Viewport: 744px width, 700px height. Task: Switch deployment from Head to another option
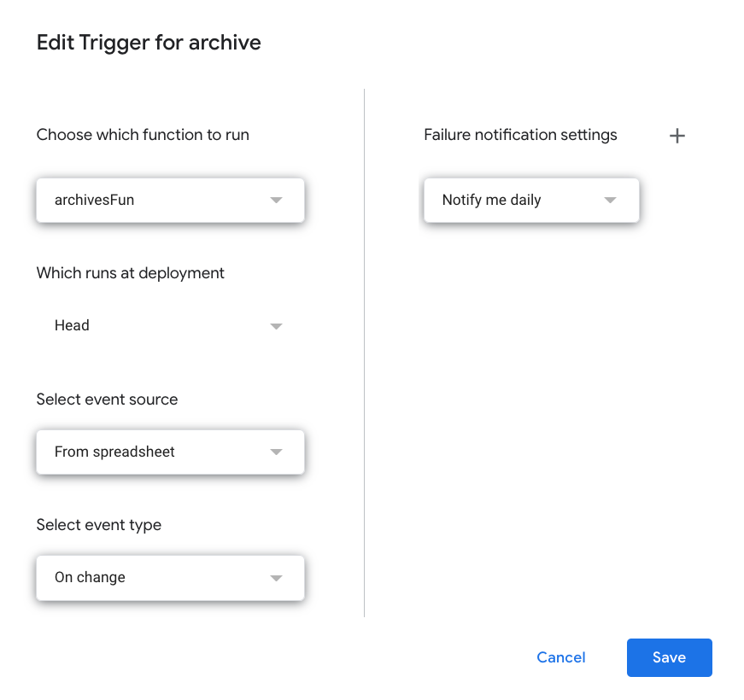pyautogui.click(x=170, y=325)
